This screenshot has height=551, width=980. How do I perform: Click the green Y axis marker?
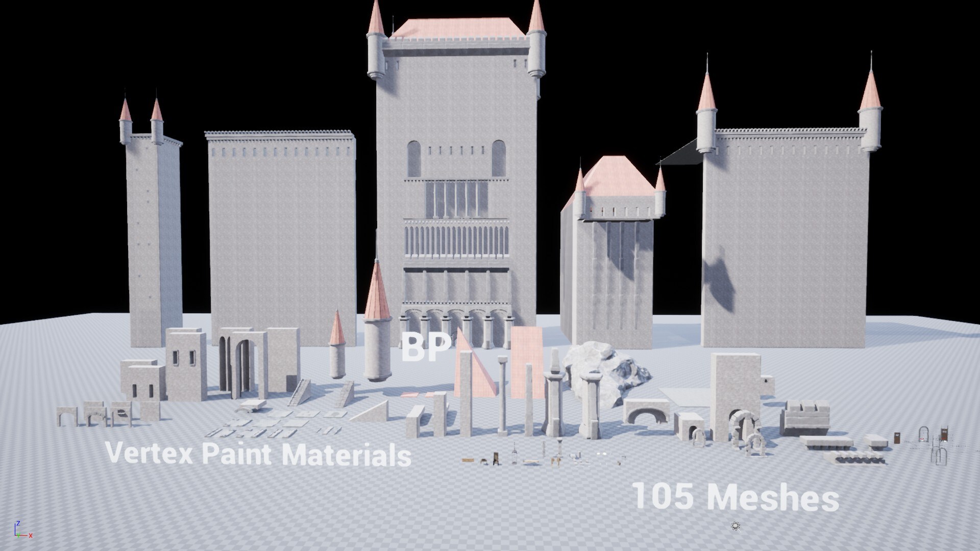18,536
